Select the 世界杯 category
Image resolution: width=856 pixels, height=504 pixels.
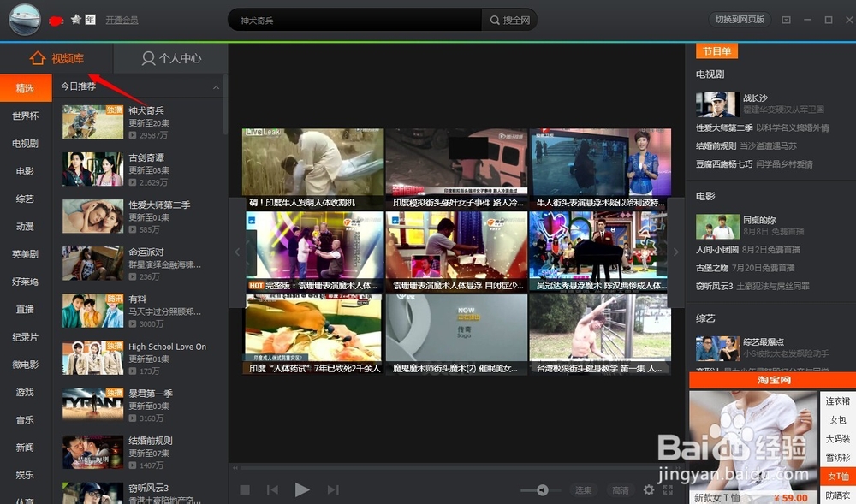[x=26, y=116]
